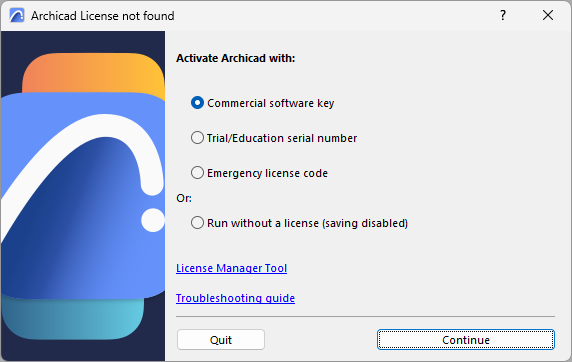Click the "Emergency license code" label text
Screen dimensions: 572x362
pos(267,173)
